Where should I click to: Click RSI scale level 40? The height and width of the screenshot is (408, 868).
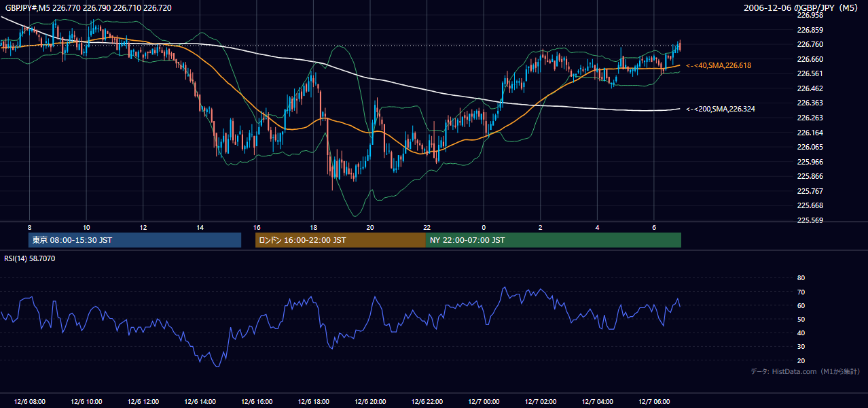pos(801,333)
